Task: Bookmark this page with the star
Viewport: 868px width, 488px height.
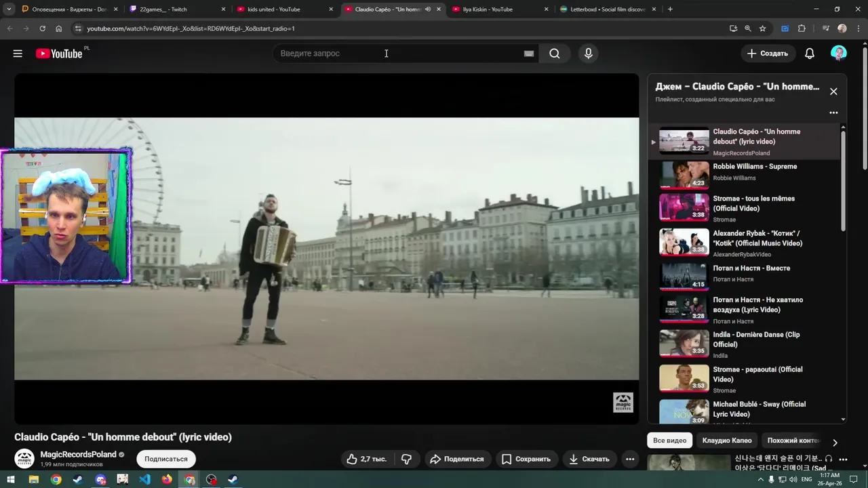Action: click(x=762, y=28)
